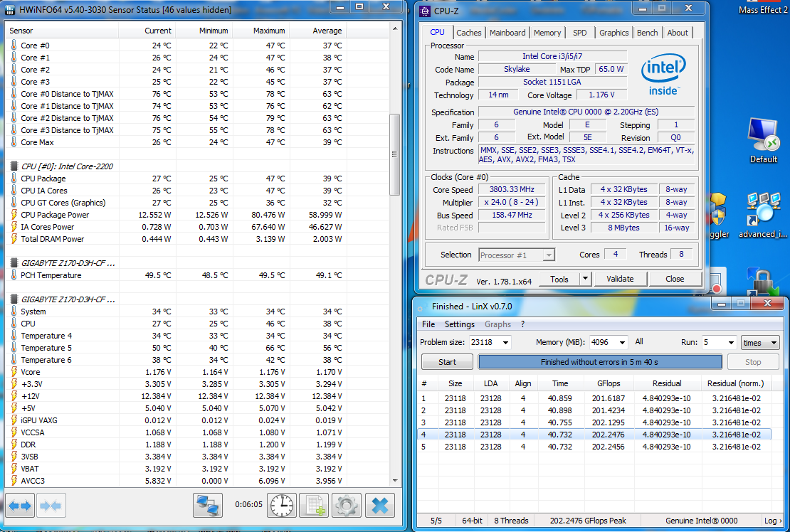Screen dimensions: 790x532
Task: Click the padlock desktop icon
Action: click(x=763, y=283)
